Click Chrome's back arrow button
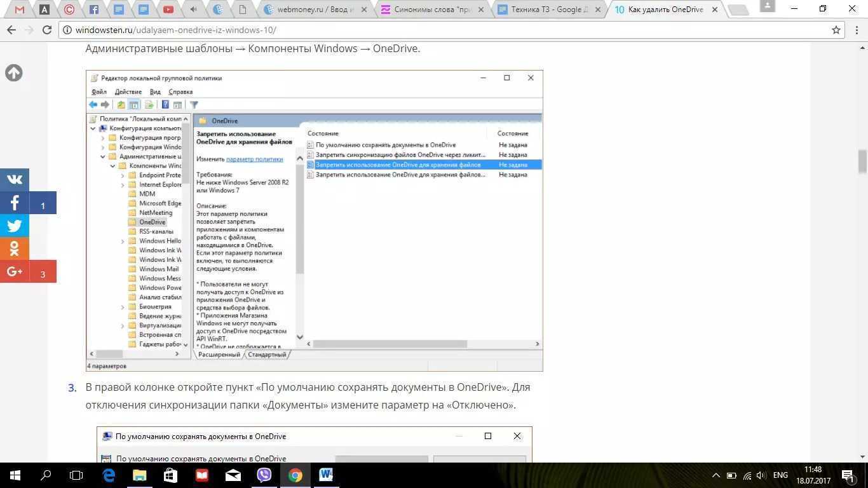Viewport: 868px width, 488px height. pos(11,30)
